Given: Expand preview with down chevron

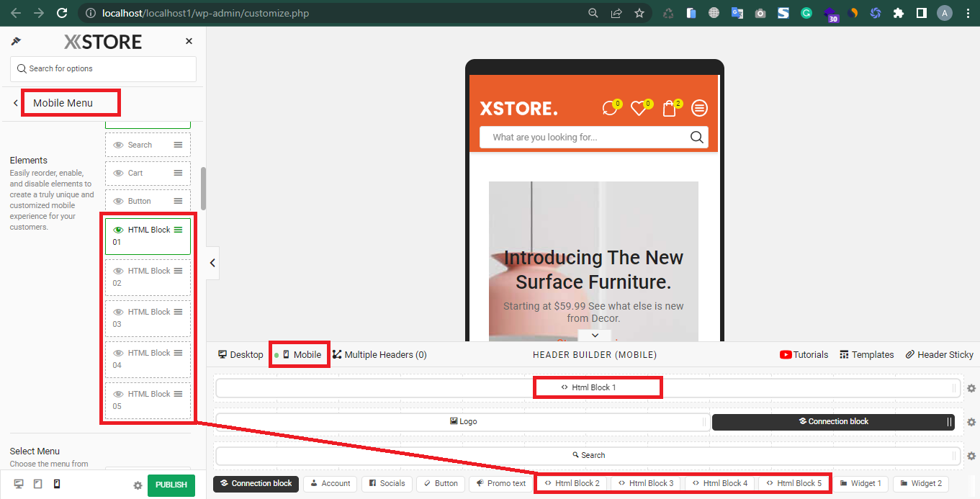Looking at the screenshot, I should [x=594, y=336].
